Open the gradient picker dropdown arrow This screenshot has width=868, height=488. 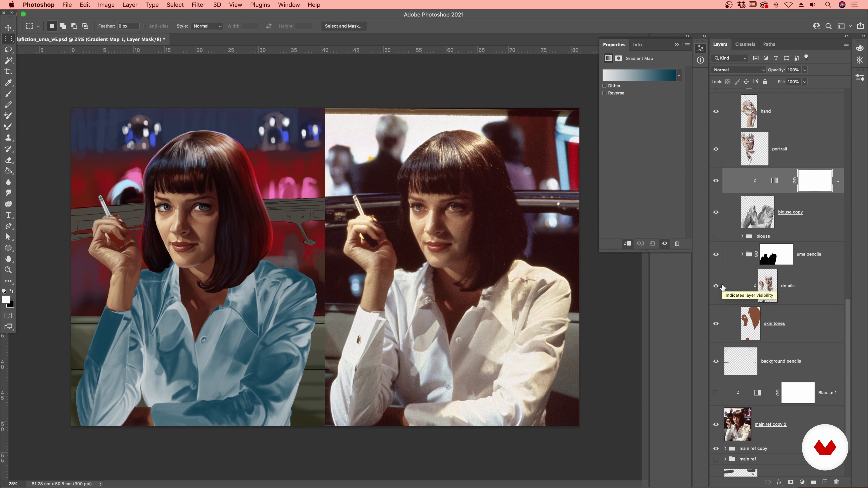point(679,75)
